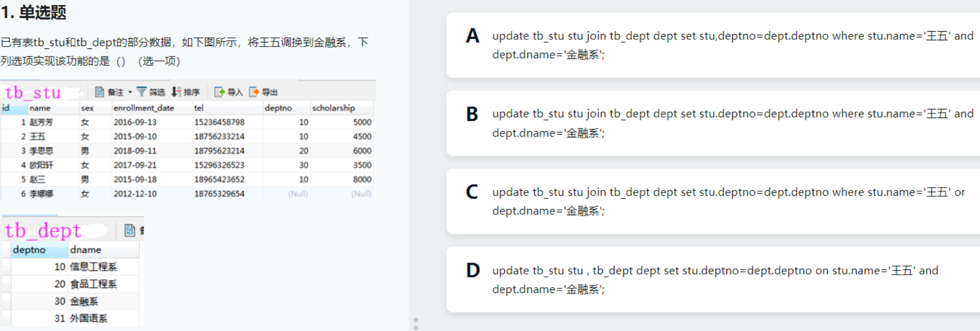The image size is (980, 331).
Task: Click the 导入 import icon
Action: tap(219, 92)
